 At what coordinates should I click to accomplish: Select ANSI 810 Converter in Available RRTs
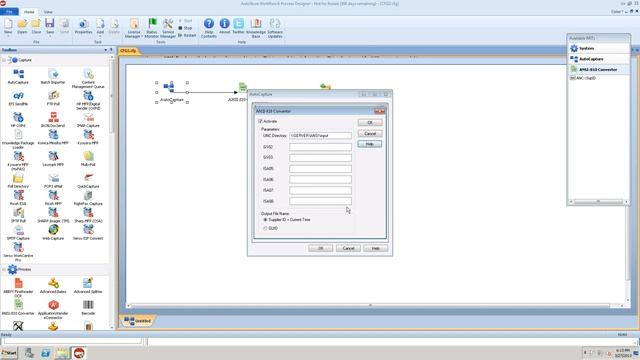[x=598, y=70]
